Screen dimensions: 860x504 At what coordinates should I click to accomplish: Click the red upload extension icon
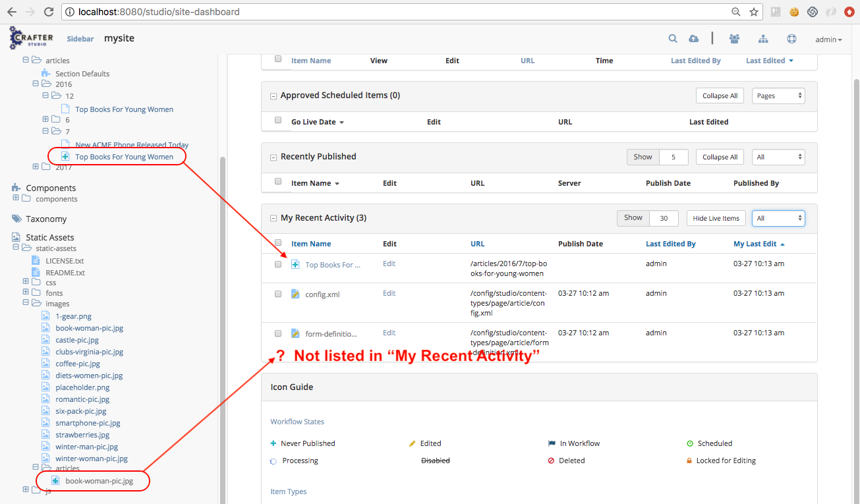[x=849, y=12]
